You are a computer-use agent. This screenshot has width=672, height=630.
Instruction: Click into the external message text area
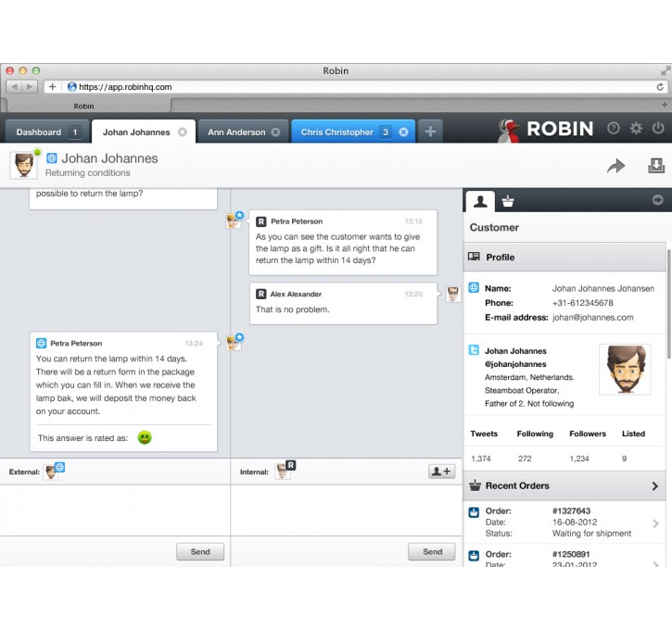[115, 510]
